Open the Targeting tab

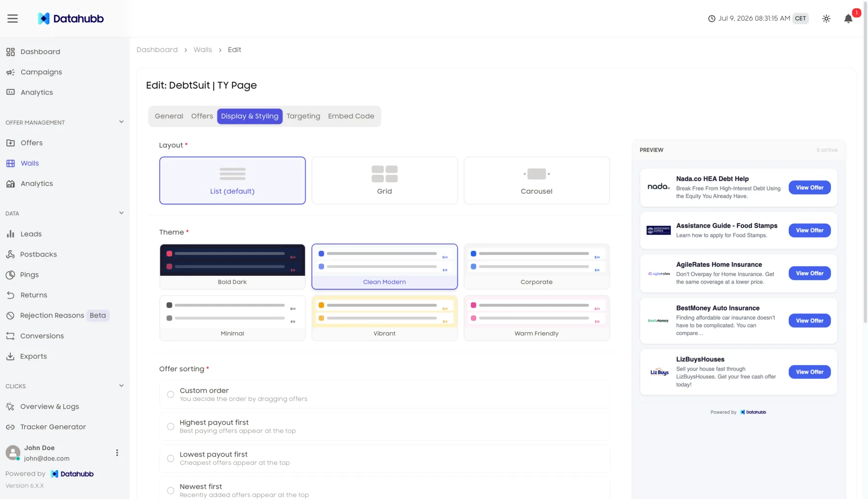click(x=303, y=116)
